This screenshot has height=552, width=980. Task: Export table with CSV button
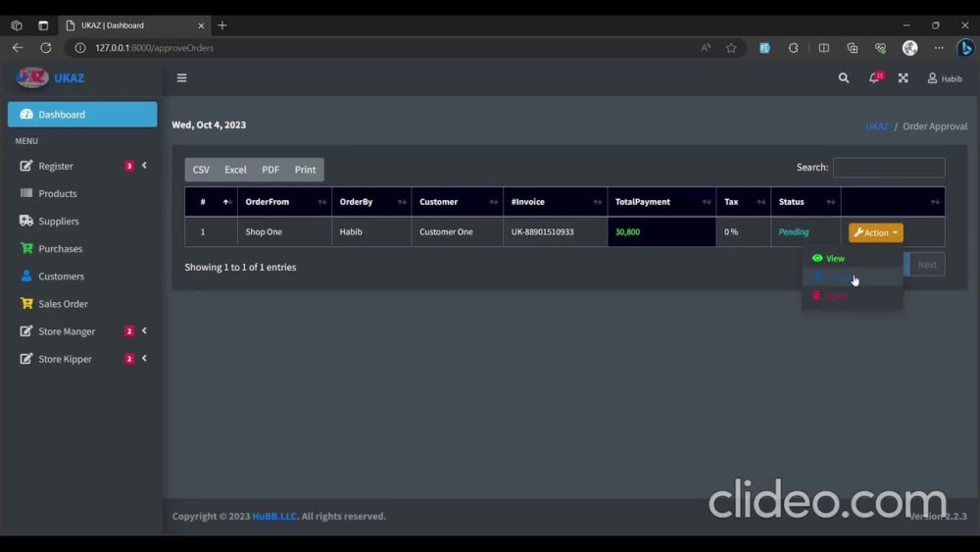point(201,170)
